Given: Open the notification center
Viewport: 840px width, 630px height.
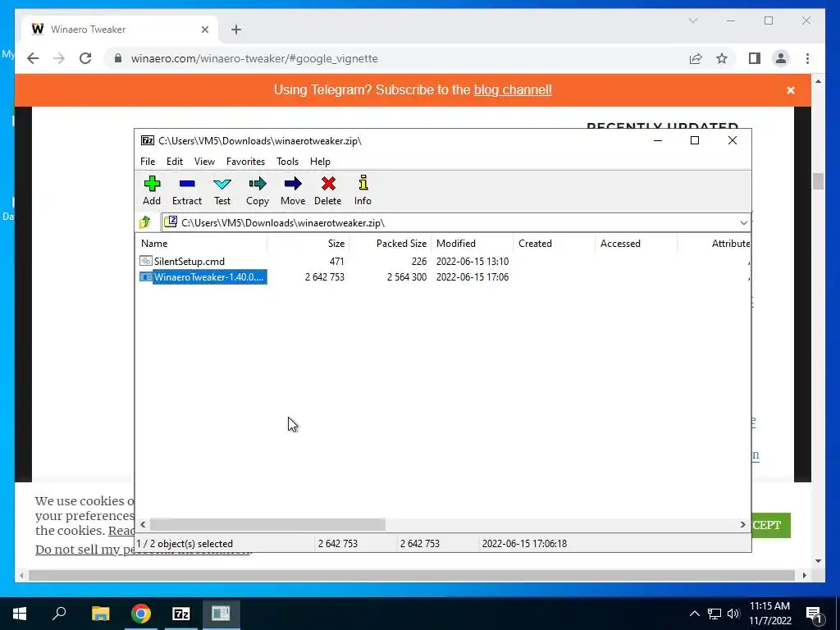Looking at the screenshot, I should point(814,614).
